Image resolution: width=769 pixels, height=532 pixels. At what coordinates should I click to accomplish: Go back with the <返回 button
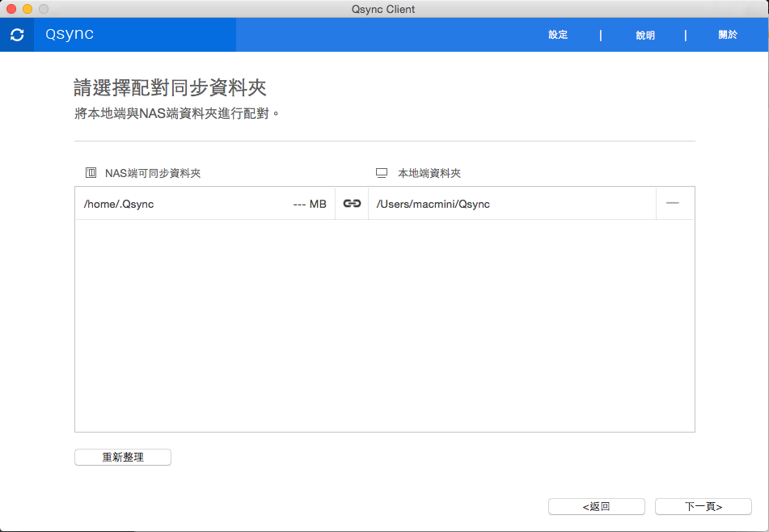click(x=597, y=506)
